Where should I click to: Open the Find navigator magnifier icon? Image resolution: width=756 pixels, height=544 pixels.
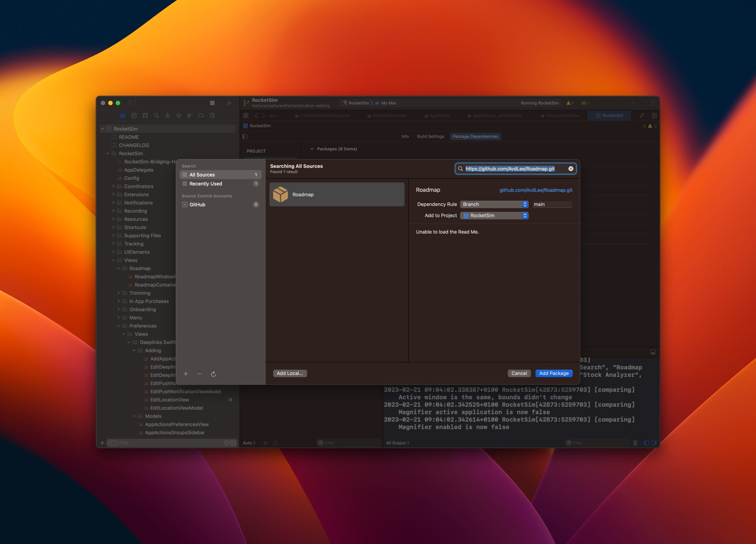pos(156,116)
